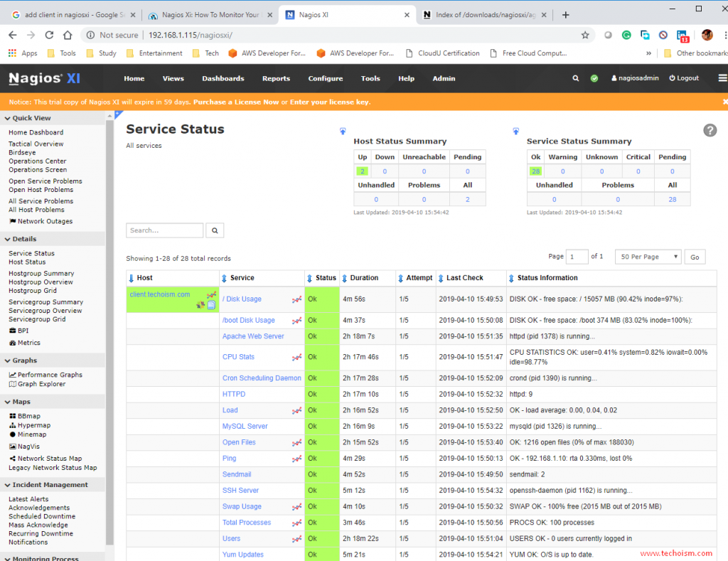Open the hamburger menu icon in header
The width and height of the screenshot is (728, 561).
(722, 78)
